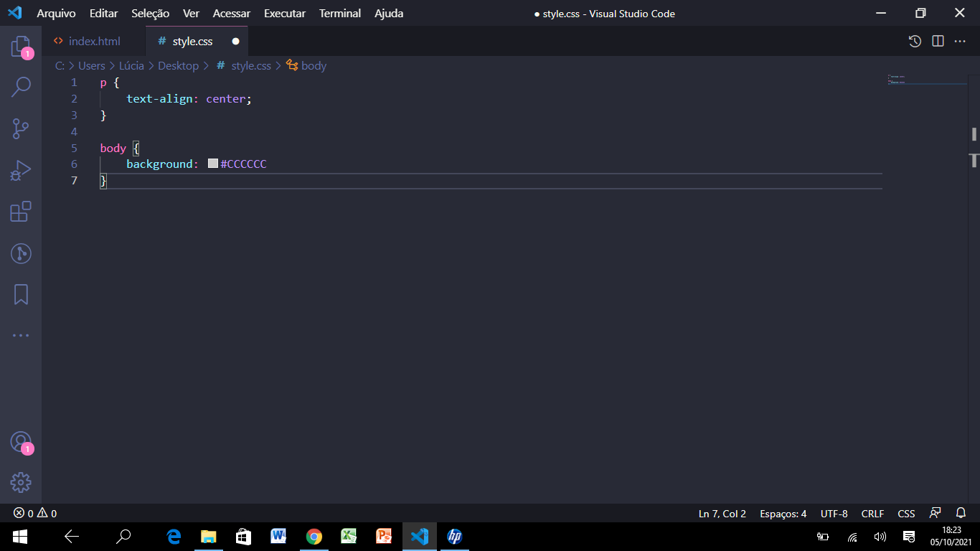980x551 pixels.
Task: Click the feedback icon in status bar
Action: (x=935, y=514)
